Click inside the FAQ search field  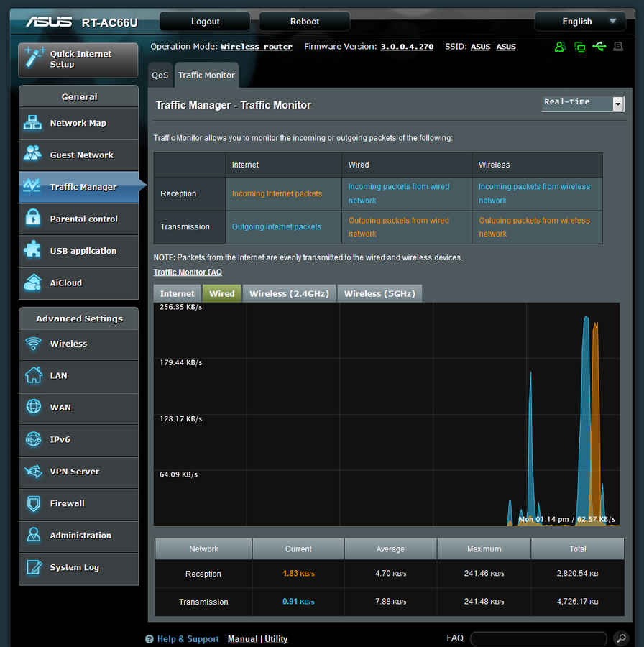(538, 638)
